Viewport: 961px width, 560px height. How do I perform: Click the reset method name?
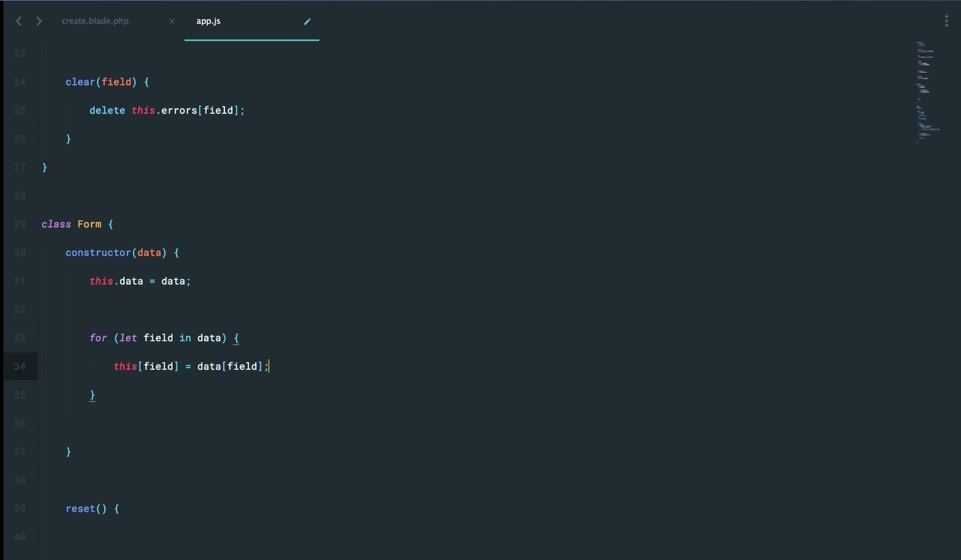click(x=80, y=508)
